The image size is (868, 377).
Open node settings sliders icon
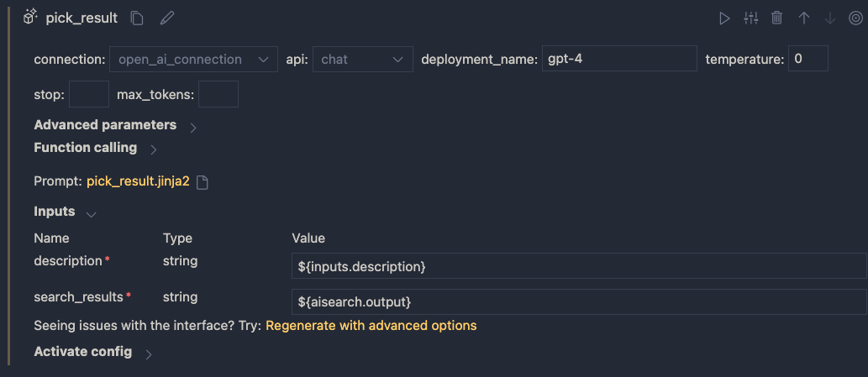751,18
